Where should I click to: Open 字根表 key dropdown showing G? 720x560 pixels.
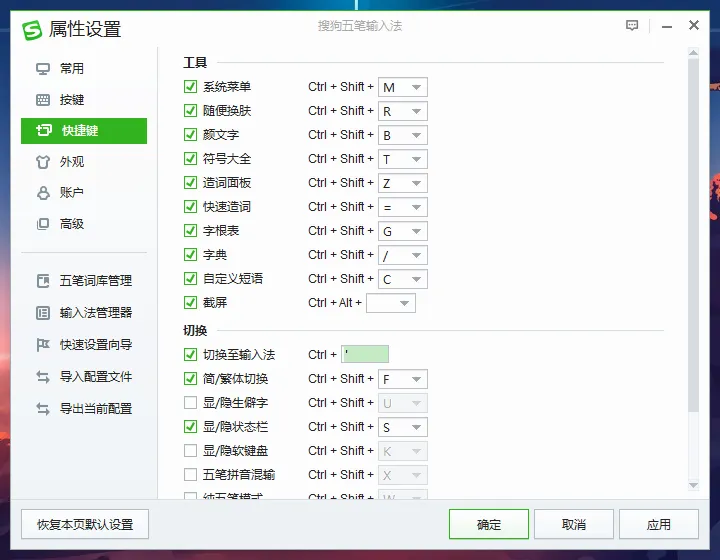(403, 231)
